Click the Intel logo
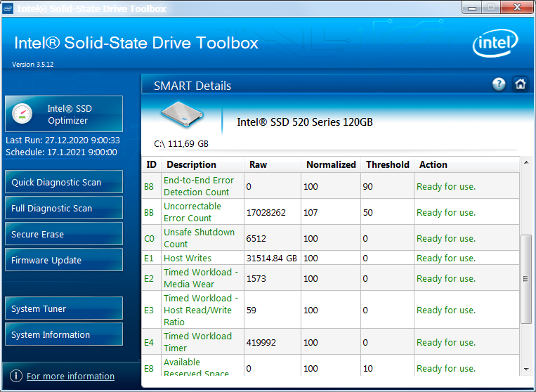 point(495,45)
